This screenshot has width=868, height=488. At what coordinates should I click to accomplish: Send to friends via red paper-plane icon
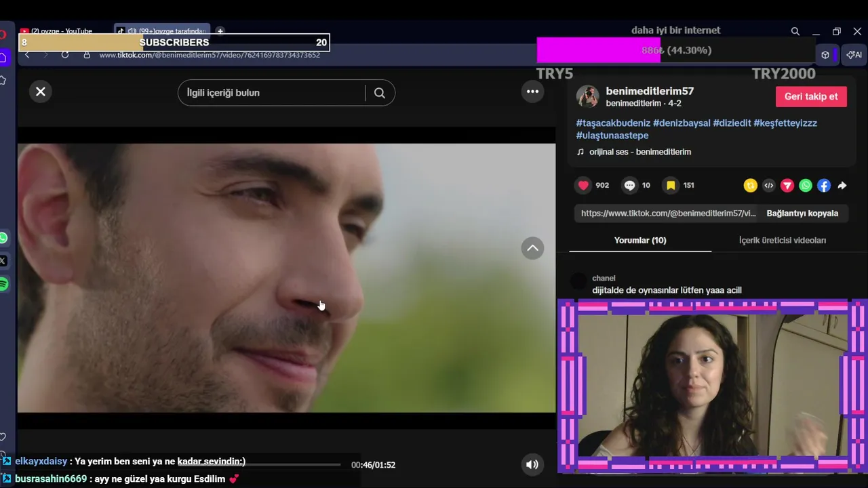(x=787, y=185)
